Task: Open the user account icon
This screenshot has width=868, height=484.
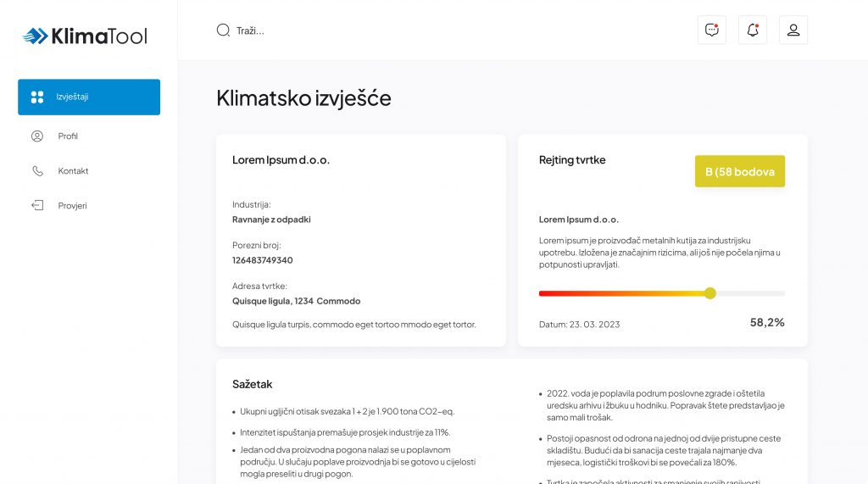Action: 793,31
